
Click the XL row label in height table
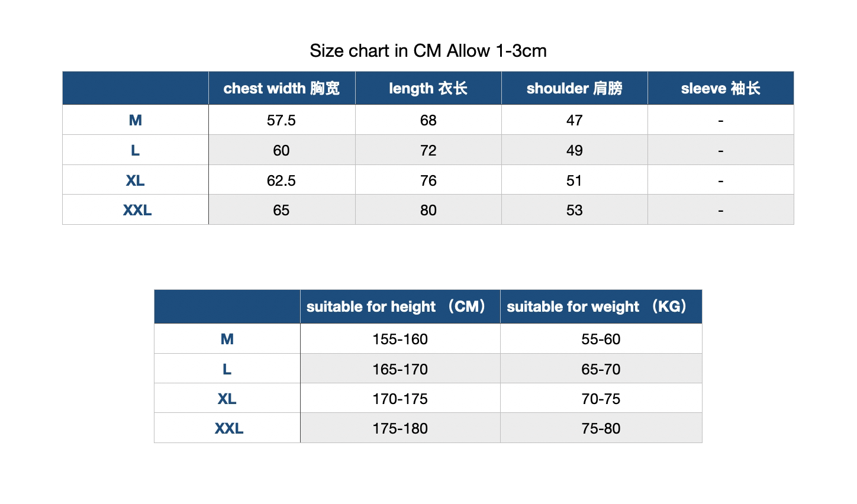(x=227, y=399)
